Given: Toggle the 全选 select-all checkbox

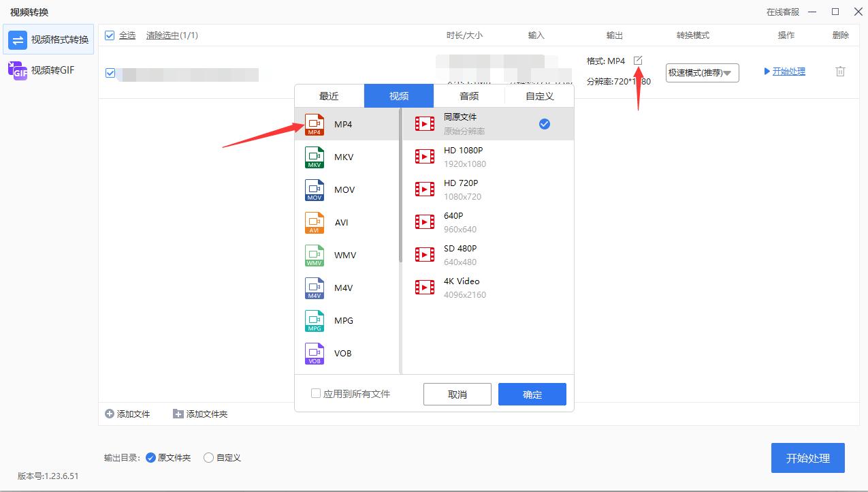Looking at the screenshot, I should (x=110, y=35).
